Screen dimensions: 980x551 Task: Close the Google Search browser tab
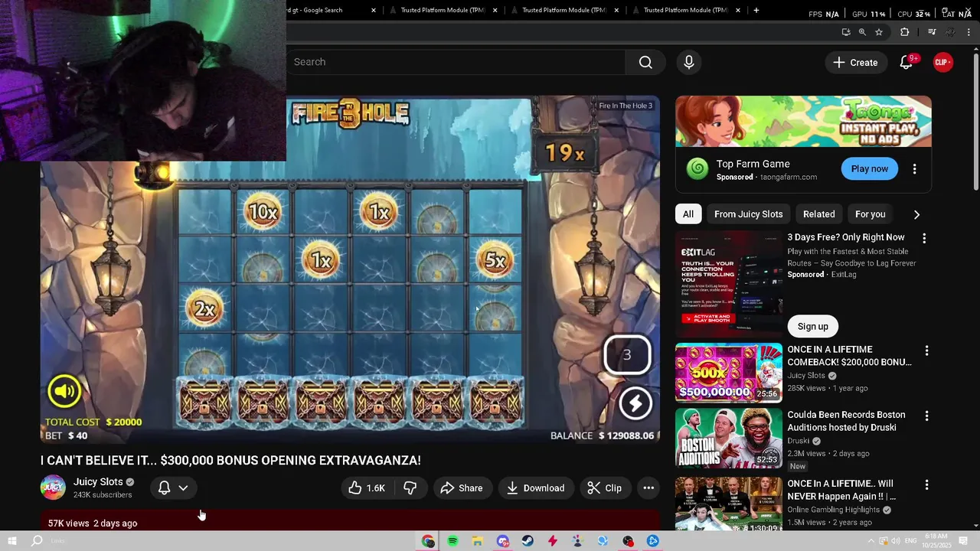coord(374,10)
